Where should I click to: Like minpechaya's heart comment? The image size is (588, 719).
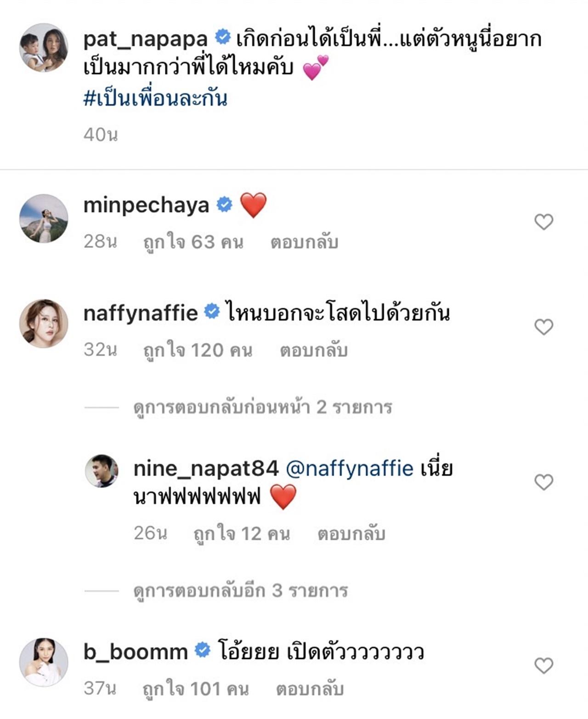(x=543, y=222)
